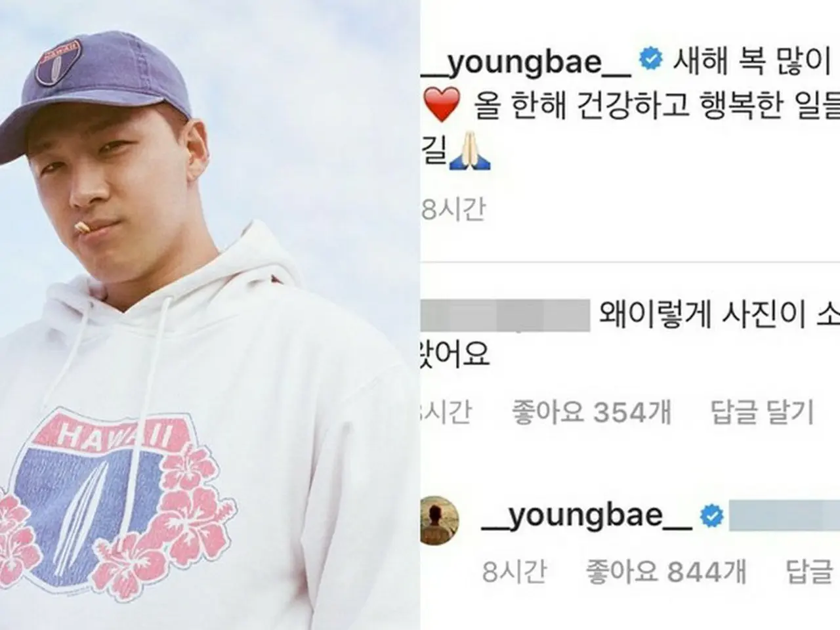Click 좋아요 354개 likes count
840x630 pixels.
(x=591, y=413)
